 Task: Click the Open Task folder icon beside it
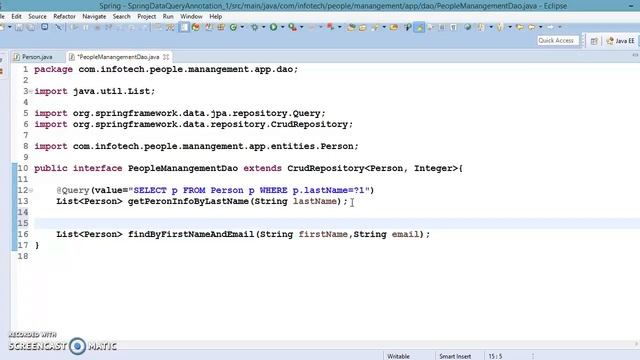(x=363, y=27)
